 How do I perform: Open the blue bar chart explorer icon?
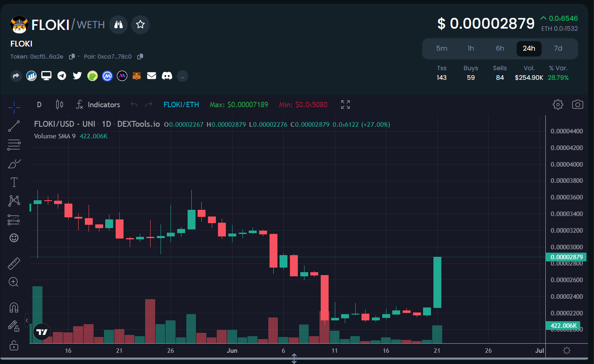point(31,76)
